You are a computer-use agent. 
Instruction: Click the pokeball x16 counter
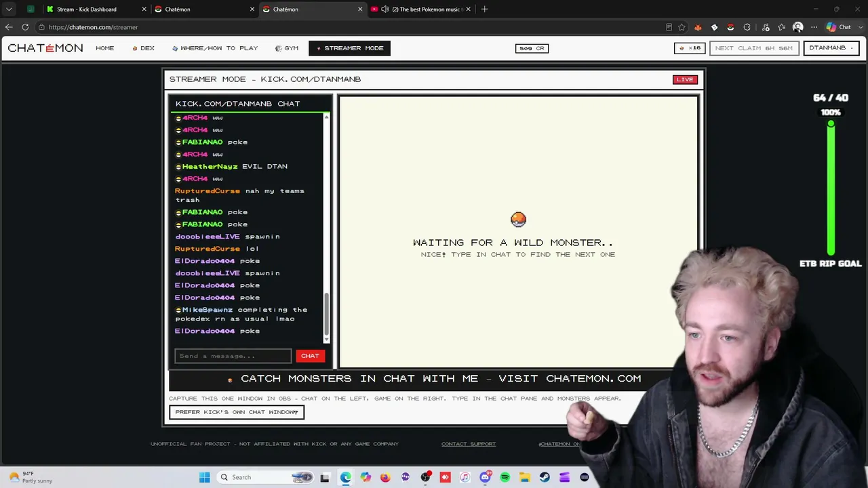(x=690, y=48)
